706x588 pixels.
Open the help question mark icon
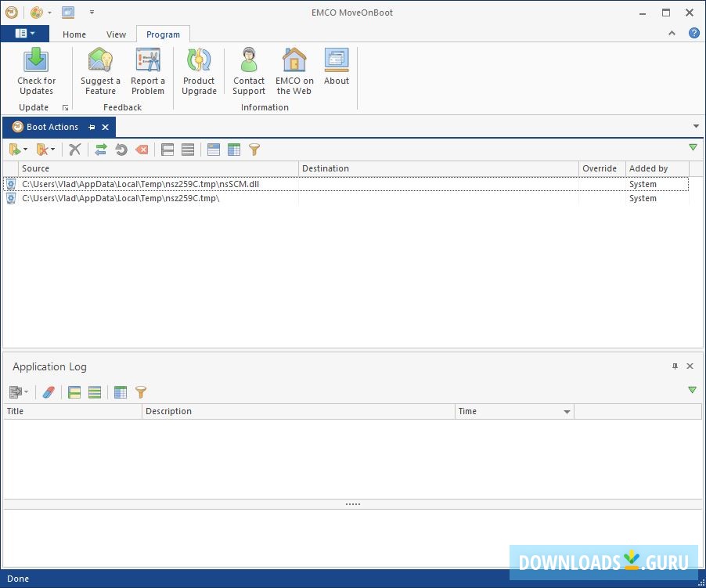[x=693, y=33]
